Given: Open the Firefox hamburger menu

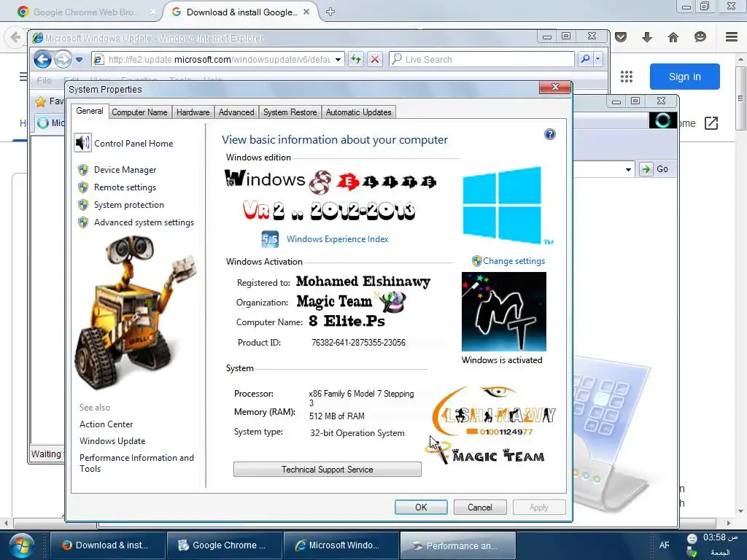Looking at the screenshot, I should pos(732,36).
